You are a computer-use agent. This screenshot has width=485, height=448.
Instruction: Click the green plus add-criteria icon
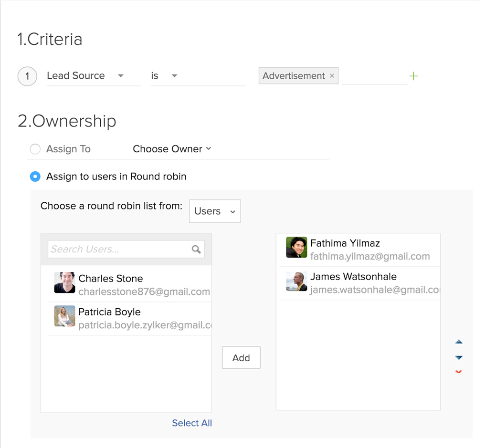click(413, 76)
